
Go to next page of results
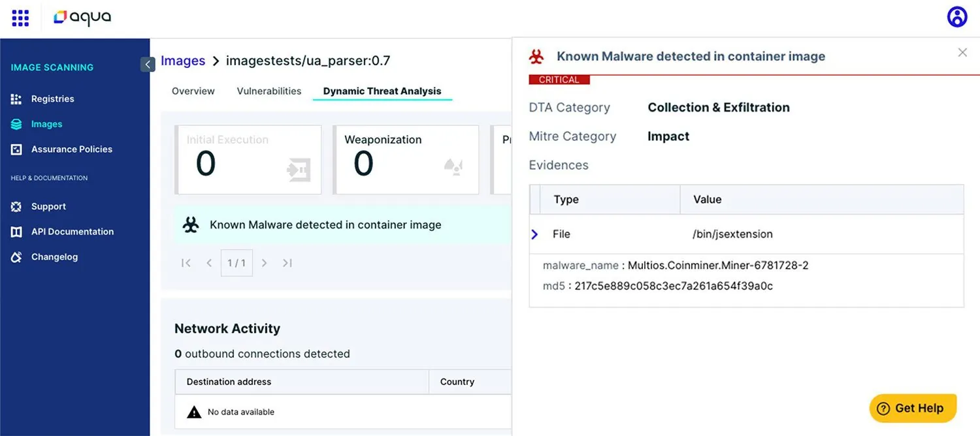[x=264, y=263]
